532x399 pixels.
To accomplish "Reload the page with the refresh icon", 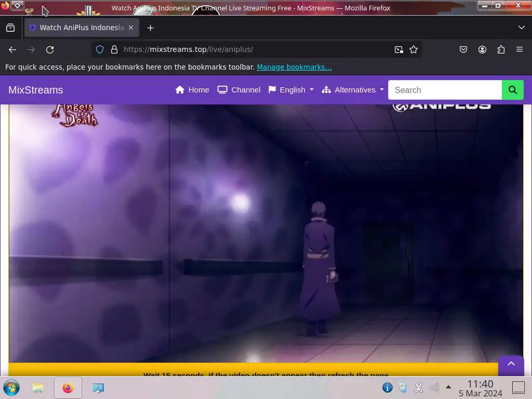I will click(x=50, y=49).
